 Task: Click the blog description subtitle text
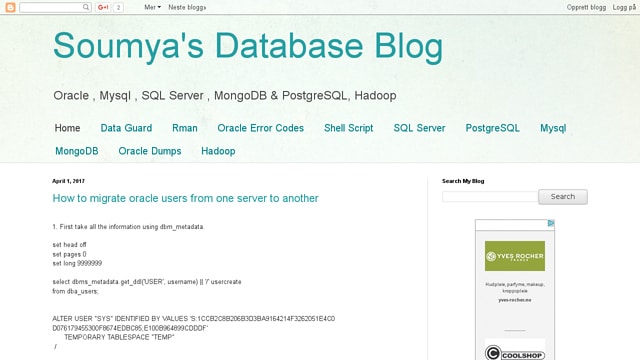click(x=225, y=96)
